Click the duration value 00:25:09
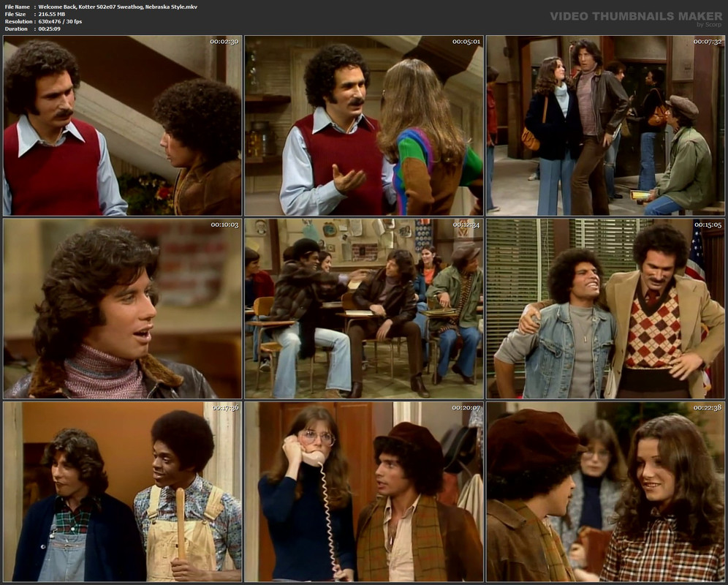The width and height of the screenshot is (728, 585). pyautogui.click(x=49, y=29)
